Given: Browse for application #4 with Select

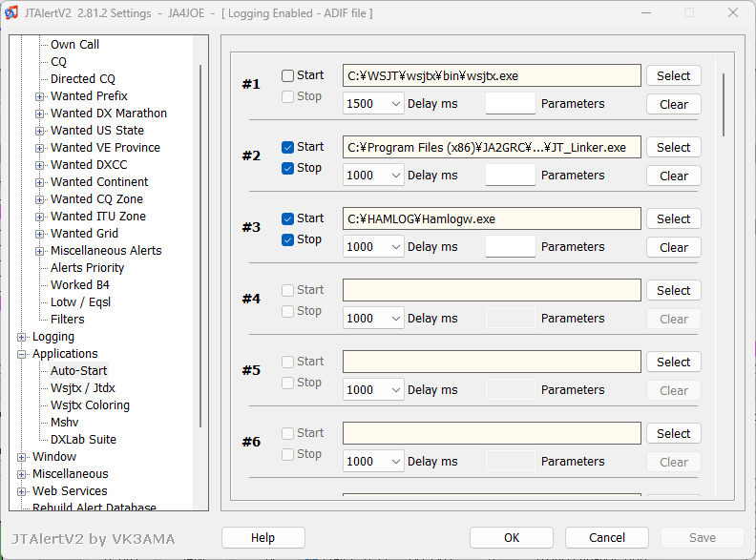Looking at the screenshot, I should pos(673,291).
